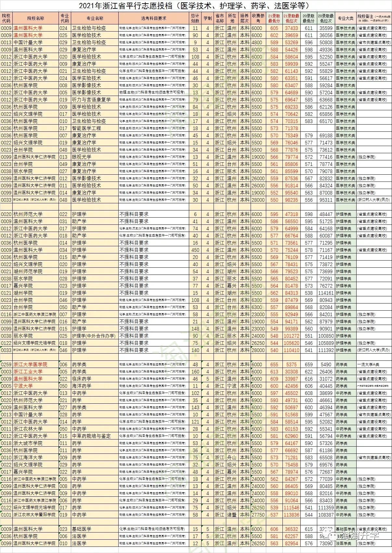Select the 院校代码 column header
Viewport: 392px width, 553px height.
coord(6,18)
